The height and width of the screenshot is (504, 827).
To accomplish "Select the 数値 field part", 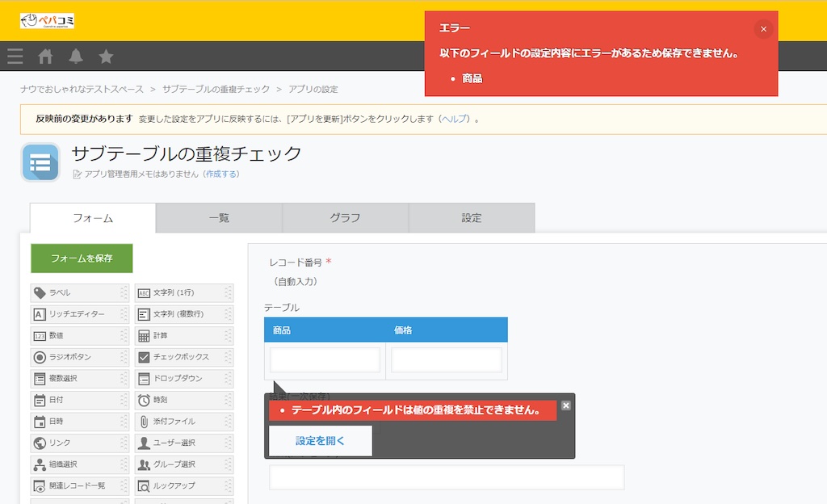I will 80,336.
